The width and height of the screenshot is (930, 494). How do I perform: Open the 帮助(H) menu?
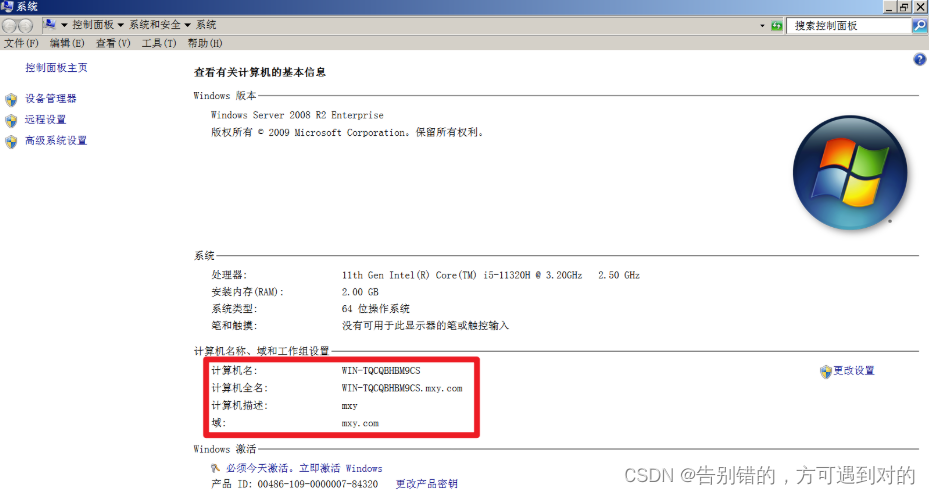click(x=205, y=43)
